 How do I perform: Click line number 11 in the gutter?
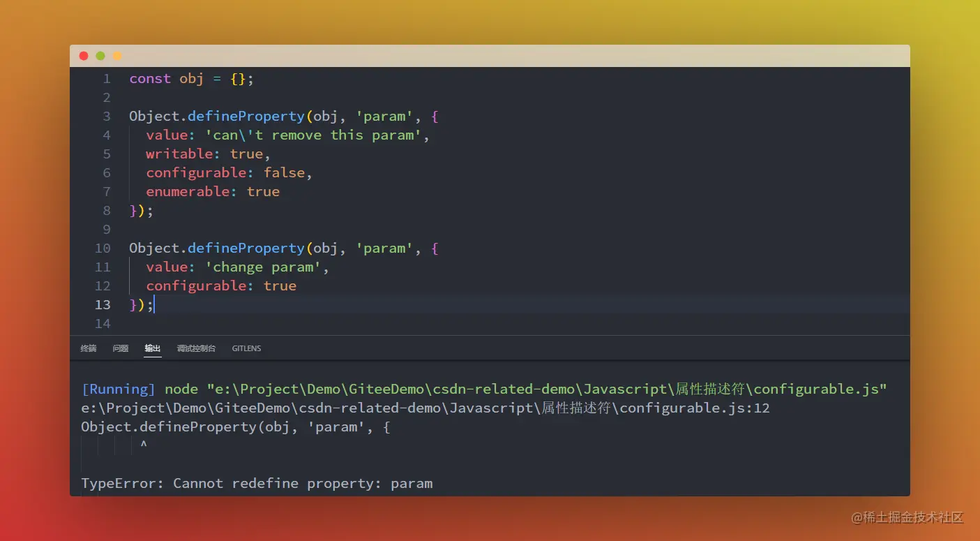[103, 267]
